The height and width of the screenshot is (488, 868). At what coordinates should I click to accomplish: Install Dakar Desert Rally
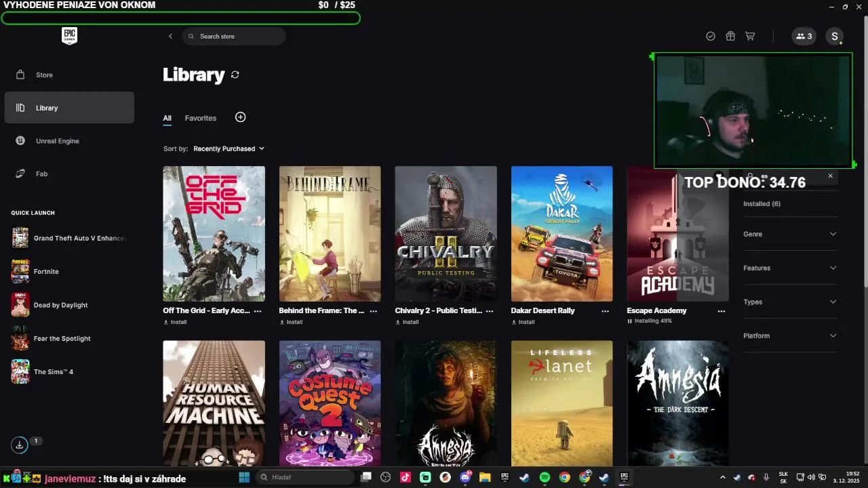point(523,322)
